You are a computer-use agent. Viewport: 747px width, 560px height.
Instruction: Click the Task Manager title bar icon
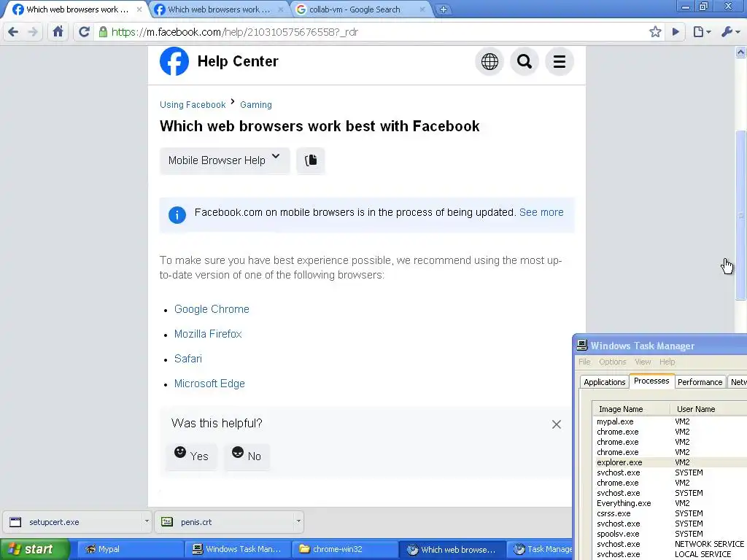tap(581, 346)
